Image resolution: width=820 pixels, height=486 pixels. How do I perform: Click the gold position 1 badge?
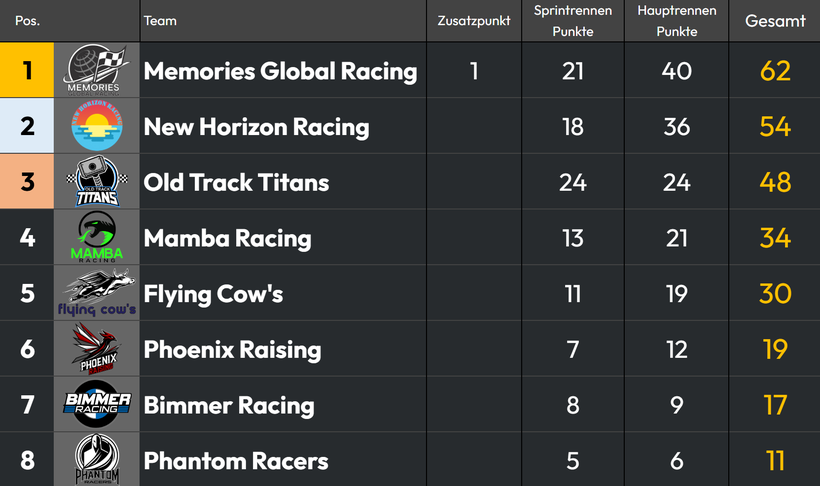tap(27, 70)
